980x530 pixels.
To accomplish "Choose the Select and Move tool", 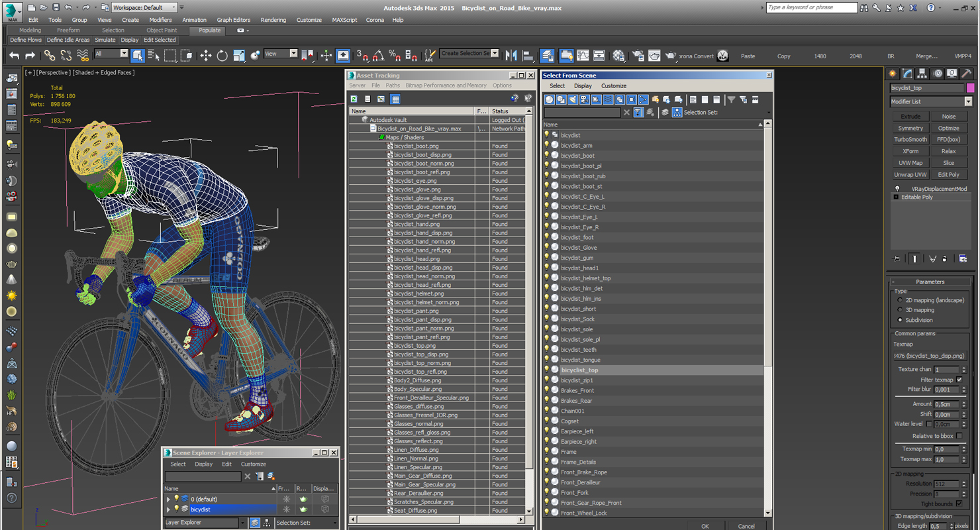I will 206,56.
